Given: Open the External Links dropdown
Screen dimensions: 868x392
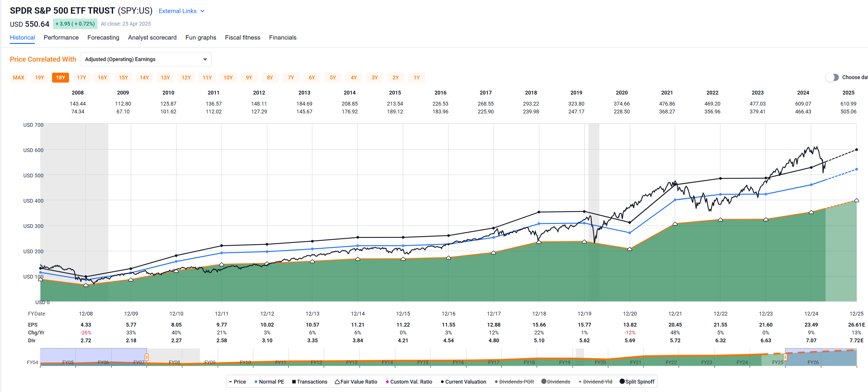Looking at the screenshot, I should [182, 11].
